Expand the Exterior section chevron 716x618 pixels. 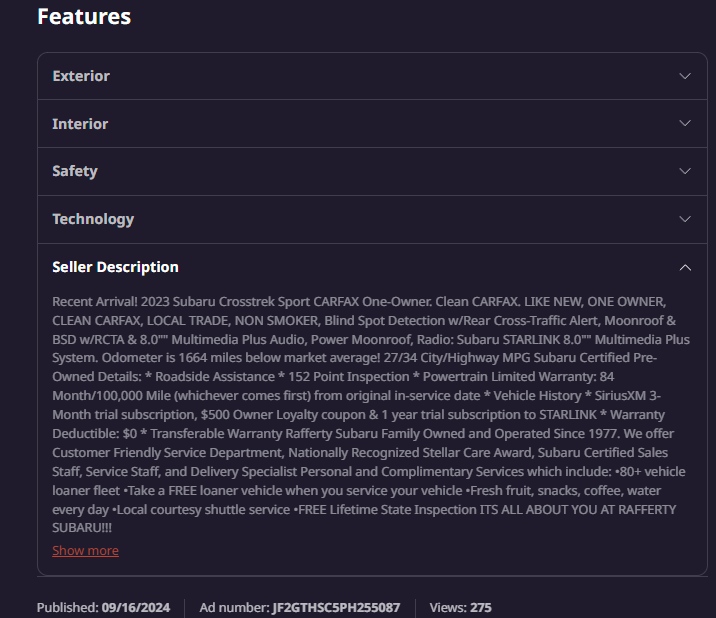pos(684,76)
